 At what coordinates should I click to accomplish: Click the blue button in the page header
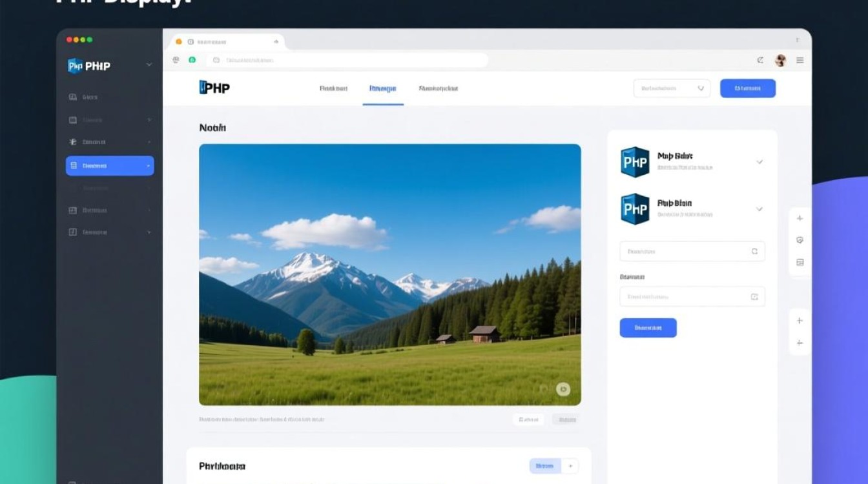(x=747, y=88)
